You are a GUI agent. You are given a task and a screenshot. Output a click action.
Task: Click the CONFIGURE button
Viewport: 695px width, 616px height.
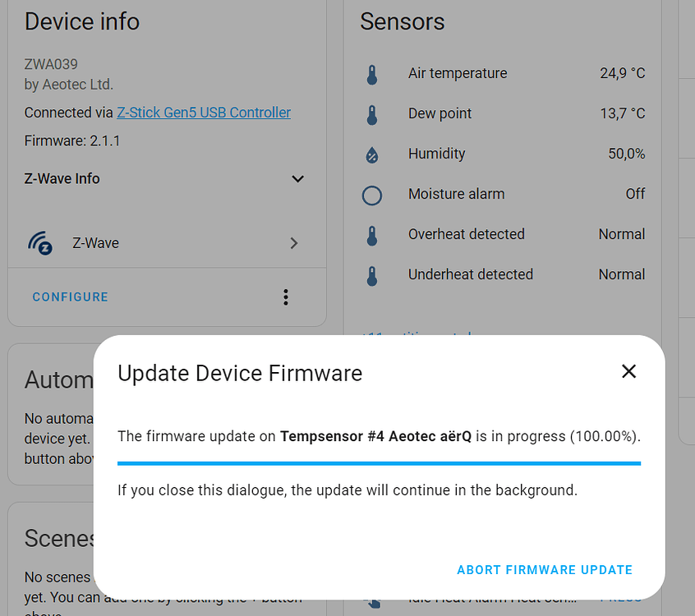[x=70, y=297]
